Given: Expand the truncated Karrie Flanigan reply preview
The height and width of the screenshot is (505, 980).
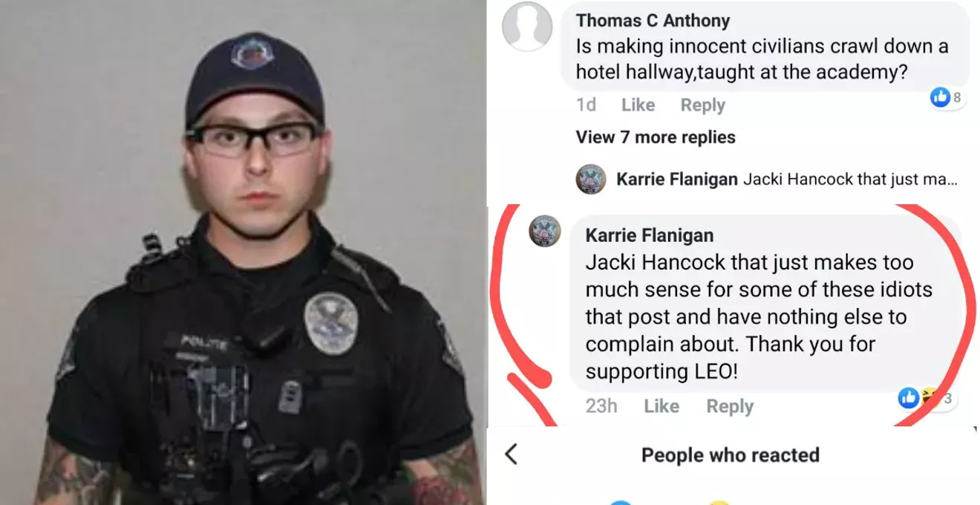Looking at the screenshot, I should 787,179.
